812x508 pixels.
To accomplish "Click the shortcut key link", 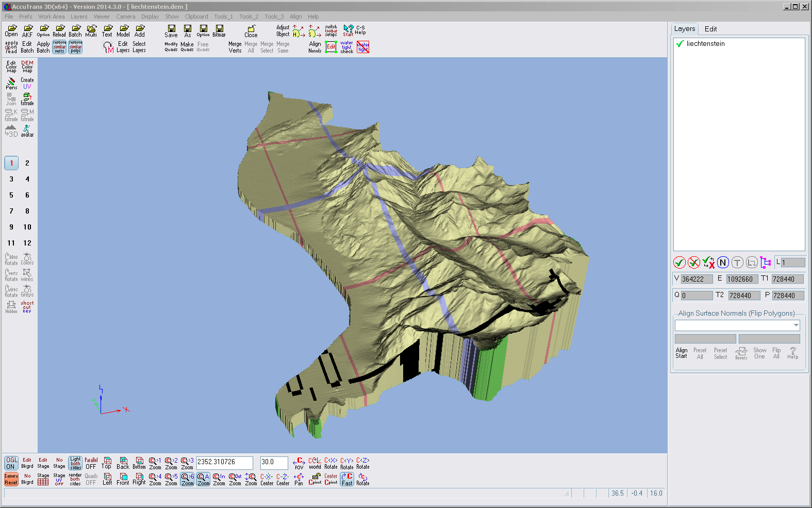I will (x=27, y=307).
